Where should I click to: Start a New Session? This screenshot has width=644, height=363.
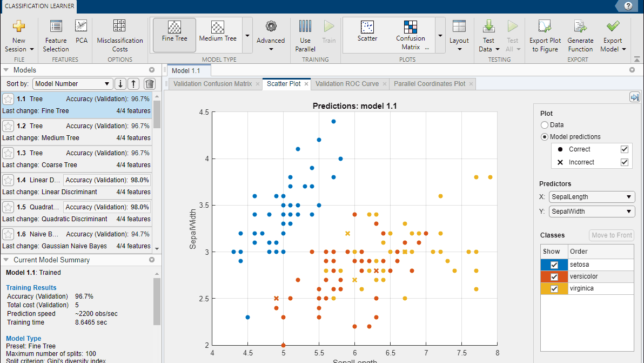[x=19, y=35]
